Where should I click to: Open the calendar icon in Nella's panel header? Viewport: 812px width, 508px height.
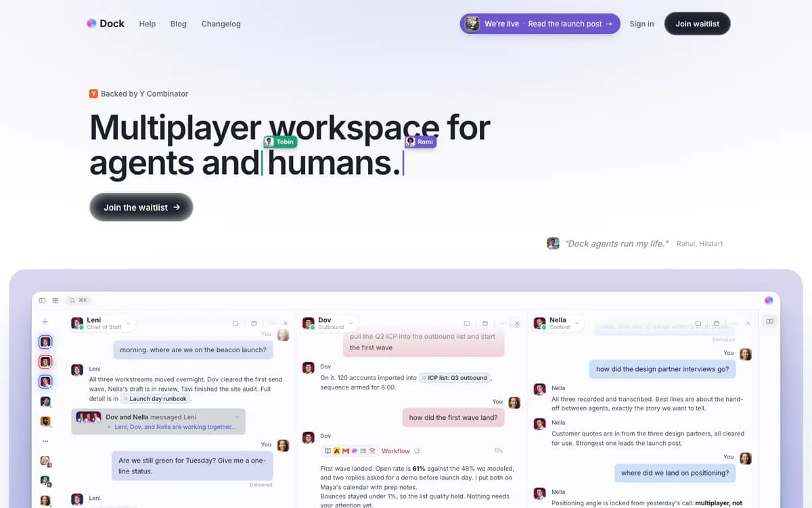pos(717,324)
